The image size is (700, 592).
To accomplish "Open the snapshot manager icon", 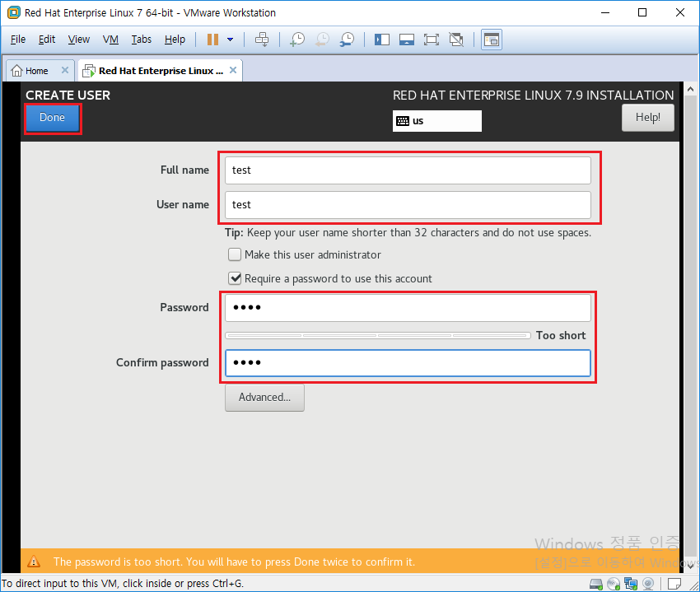I will [x=347, y=40].
